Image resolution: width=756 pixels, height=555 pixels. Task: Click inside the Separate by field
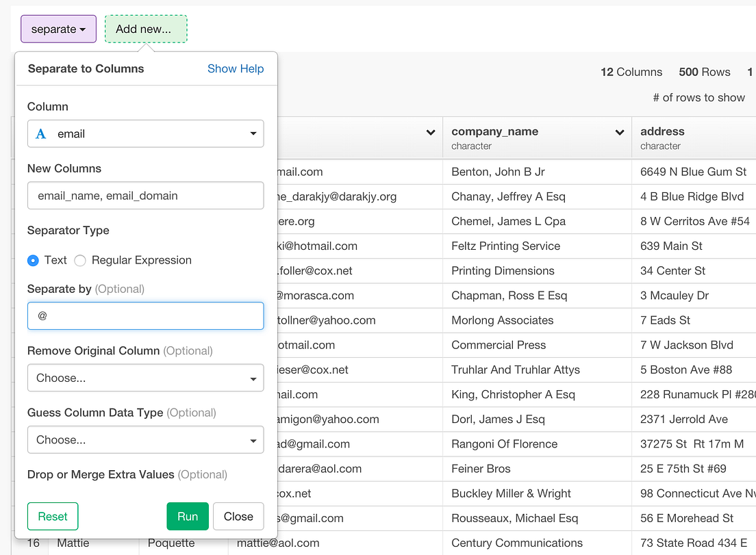click(145, 315)
